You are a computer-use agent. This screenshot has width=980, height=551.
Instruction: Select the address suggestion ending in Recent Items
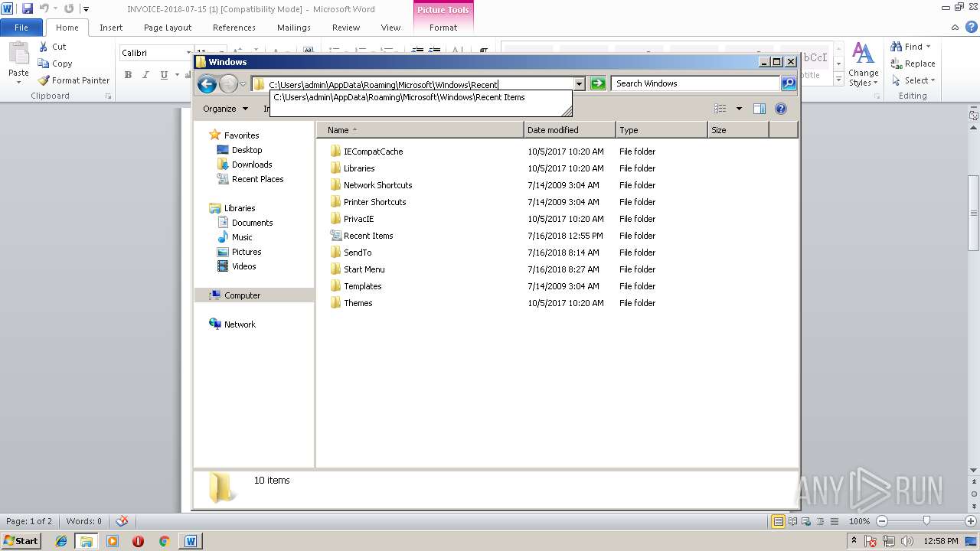[421, 97]
